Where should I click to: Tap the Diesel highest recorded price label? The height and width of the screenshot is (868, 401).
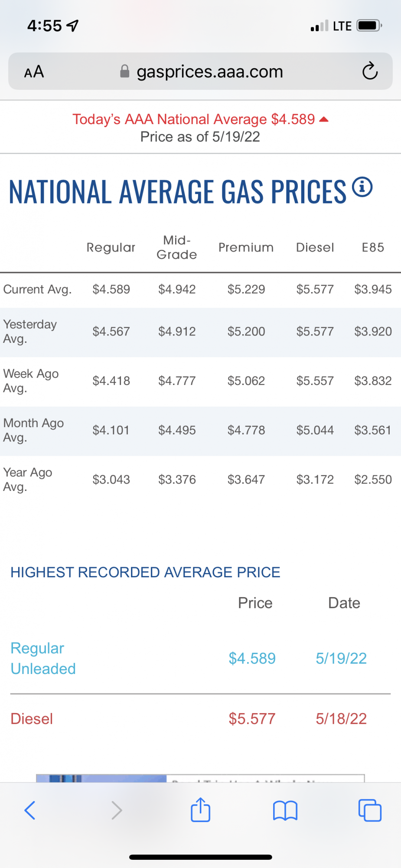[32, 719]
